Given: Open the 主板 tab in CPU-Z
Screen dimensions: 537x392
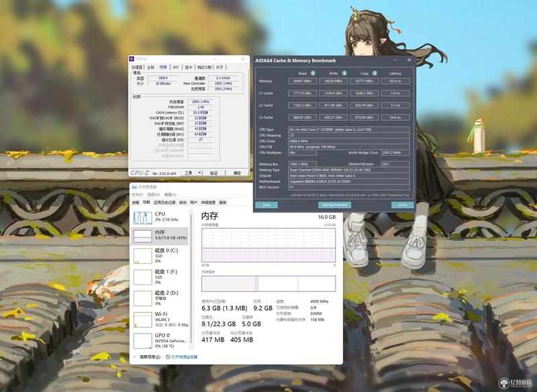Looking at the screenshot, I should (x=150, y=67).
